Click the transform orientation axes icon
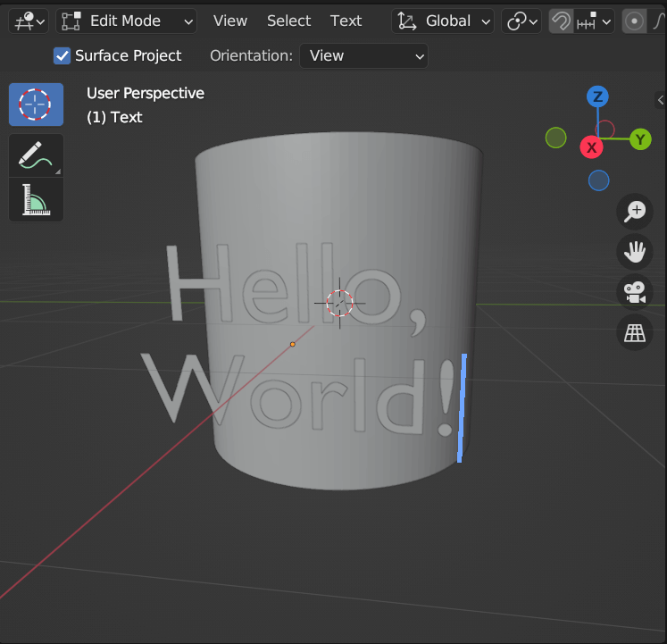 [407, 21]
